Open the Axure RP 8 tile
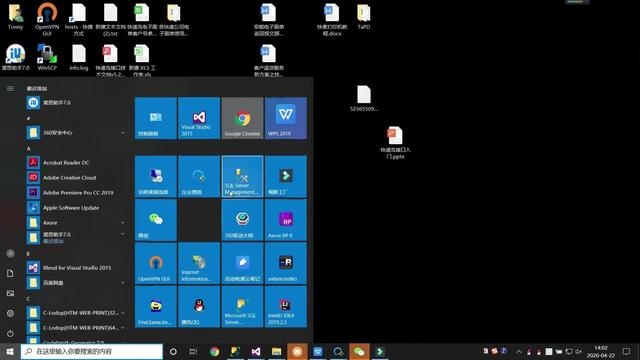Viewport: 640px width, 360px height. 286,220
